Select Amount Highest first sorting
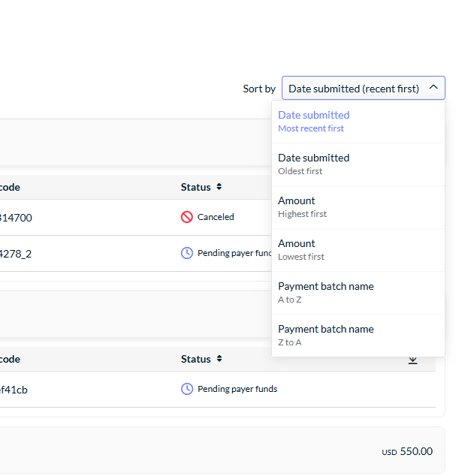459x476 pixels. (358, 207)
